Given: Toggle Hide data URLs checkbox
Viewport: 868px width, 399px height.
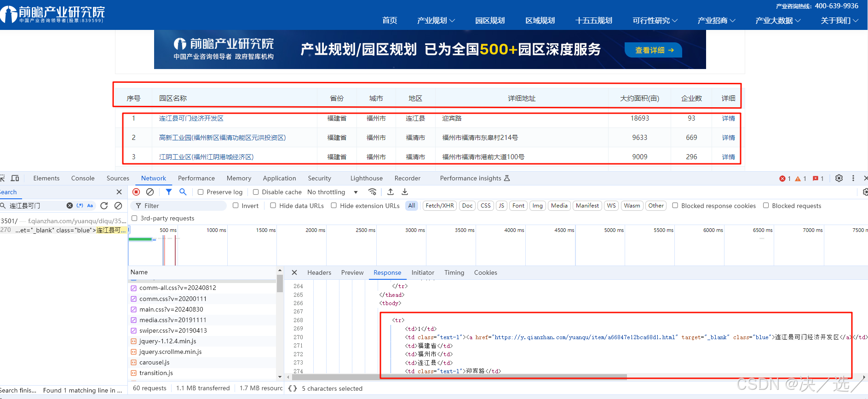Looking at the screenshot, I should click(273, 206).
